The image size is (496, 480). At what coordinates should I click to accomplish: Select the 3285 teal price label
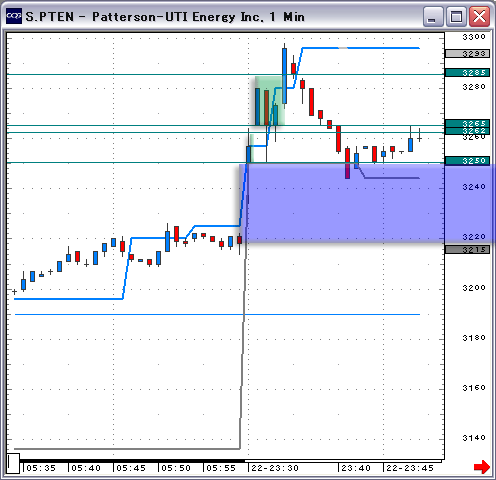point(467,73)
